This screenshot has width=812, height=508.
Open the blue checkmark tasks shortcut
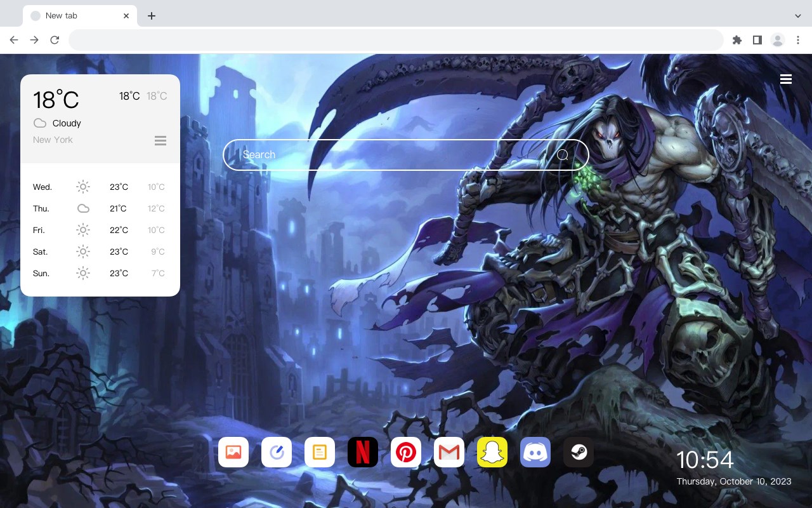[277, 452]
